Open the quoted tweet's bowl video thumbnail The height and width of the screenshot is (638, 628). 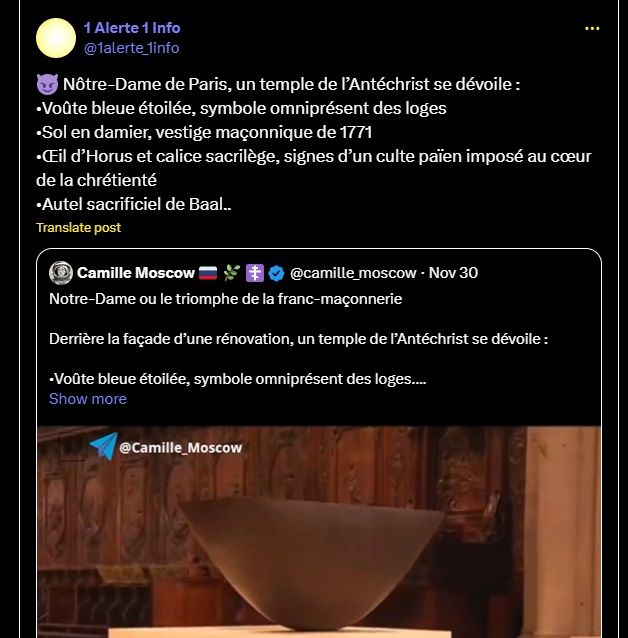(x=319, y=531)
